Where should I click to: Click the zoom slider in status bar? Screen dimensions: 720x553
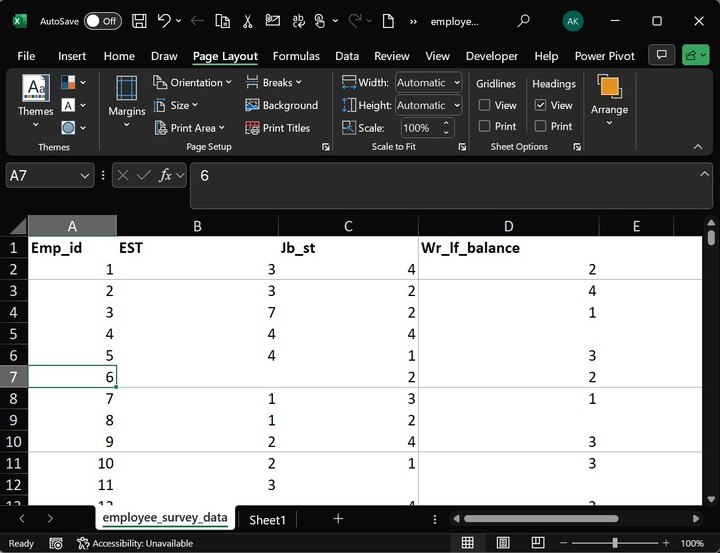click(x=614, y=543)
